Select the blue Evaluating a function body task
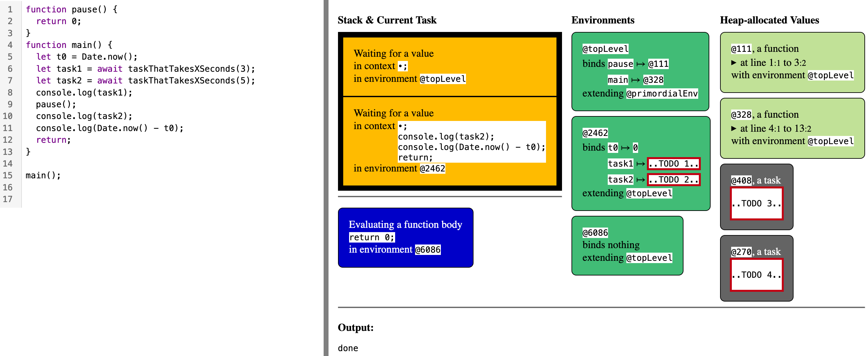This screenshot has height=356, width=868. [405, 237]
